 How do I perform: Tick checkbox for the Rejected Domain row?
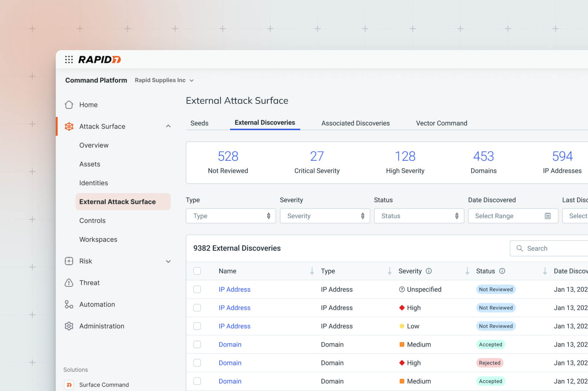point(197,363)
